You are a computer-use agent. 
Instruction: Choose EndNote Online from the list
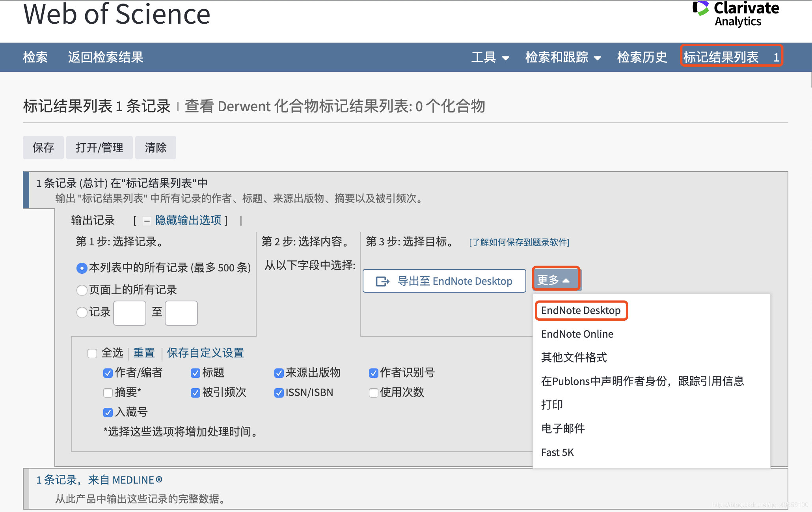(577, 334)
